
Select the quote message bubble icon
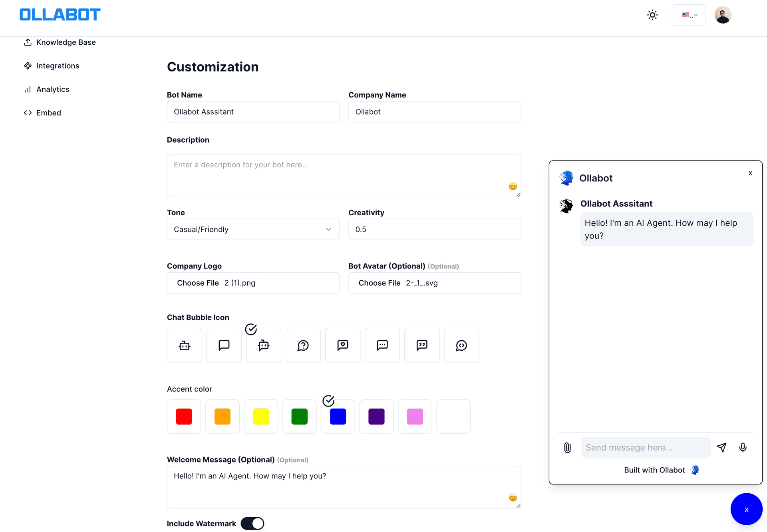pyautogui.click(x=422, y=345)
